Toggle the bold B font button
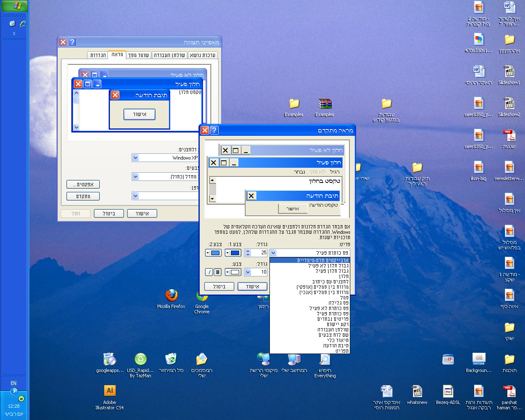525x420 pixels. pyautogui.click(x=217, y=272)
